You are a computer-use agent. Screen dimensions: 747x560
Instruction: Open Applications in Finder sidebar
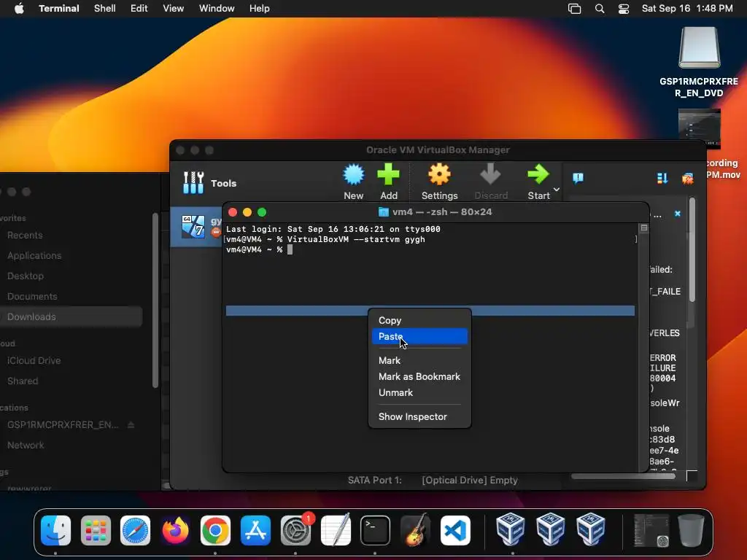point(34,256)
